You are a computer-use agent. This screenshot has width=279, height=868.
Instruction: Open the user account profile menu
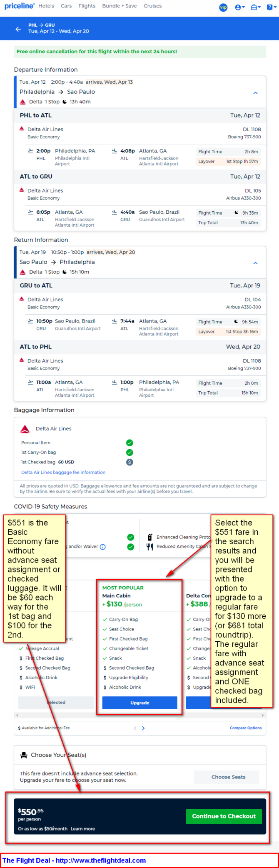tap(240, 8)
